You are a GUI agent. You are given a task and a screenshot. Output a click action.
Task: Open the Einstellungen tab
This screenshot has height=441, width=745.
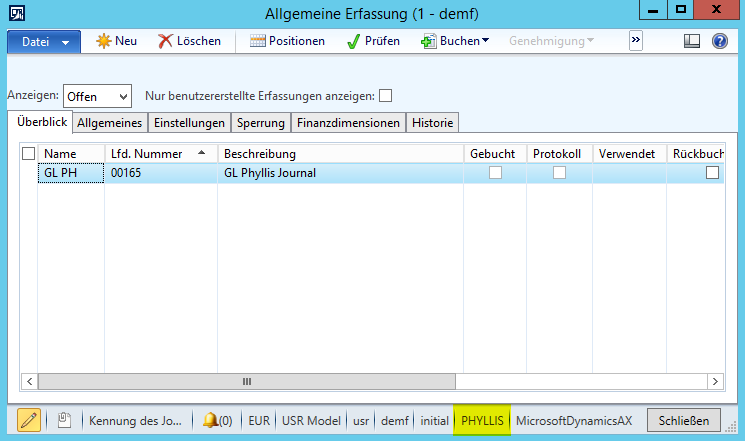pos(189,123)
